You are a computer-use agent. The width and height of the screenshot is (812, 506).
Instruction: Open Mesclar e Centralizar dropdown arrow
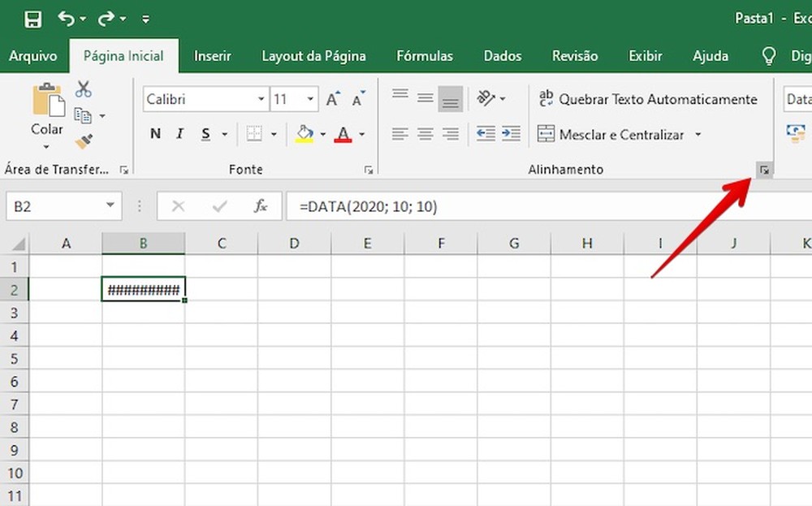click(698, 135)
